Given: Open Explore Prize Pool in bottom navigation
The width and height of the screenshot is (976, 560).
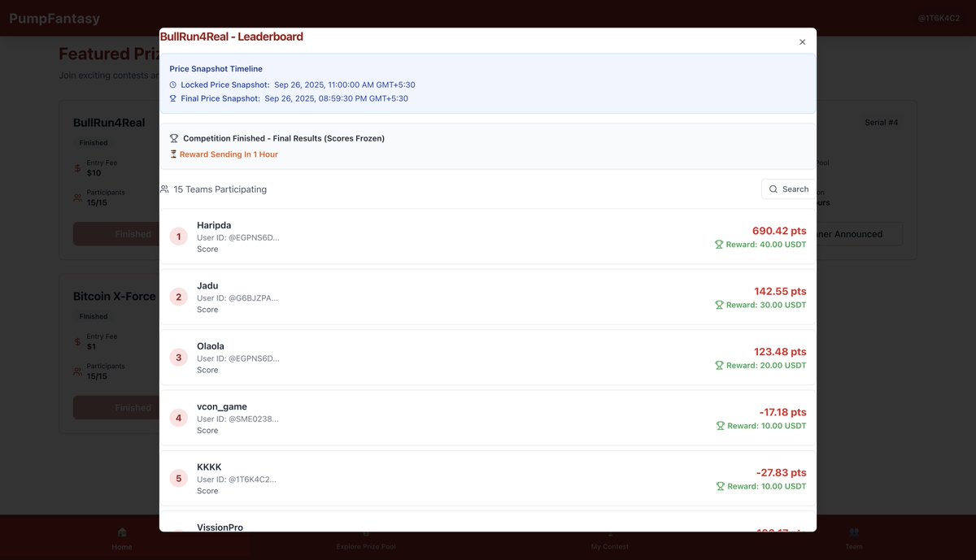Looking at the screenshot, I should tap(366, 538).
